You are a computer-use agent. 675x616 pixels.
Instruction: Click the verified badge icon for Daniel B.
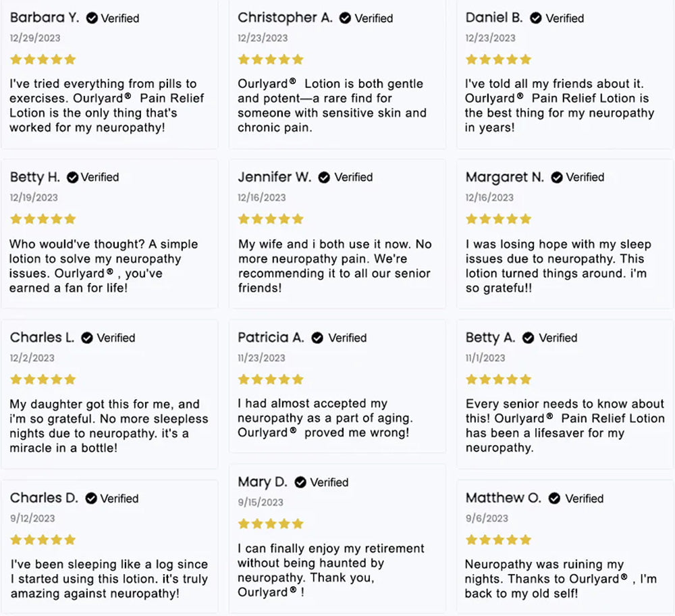click(x=536, y=18)
